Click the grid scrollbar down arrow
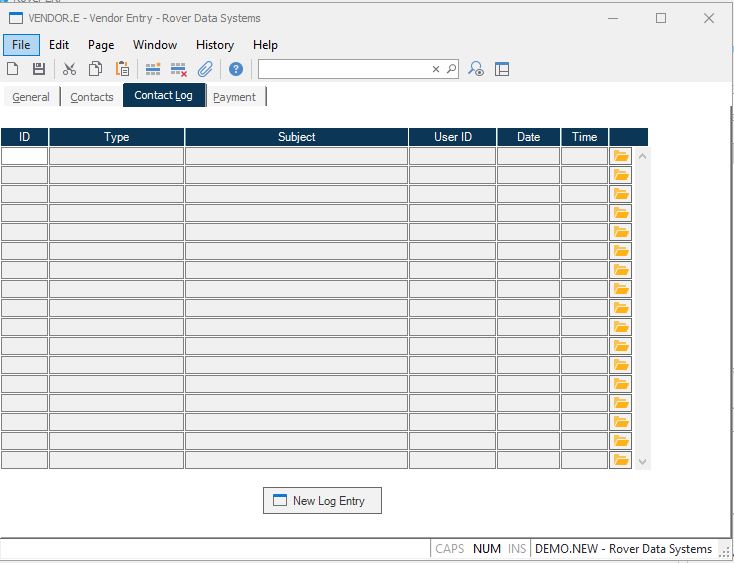This screenshot has height=563, width=734. [642, 462]
